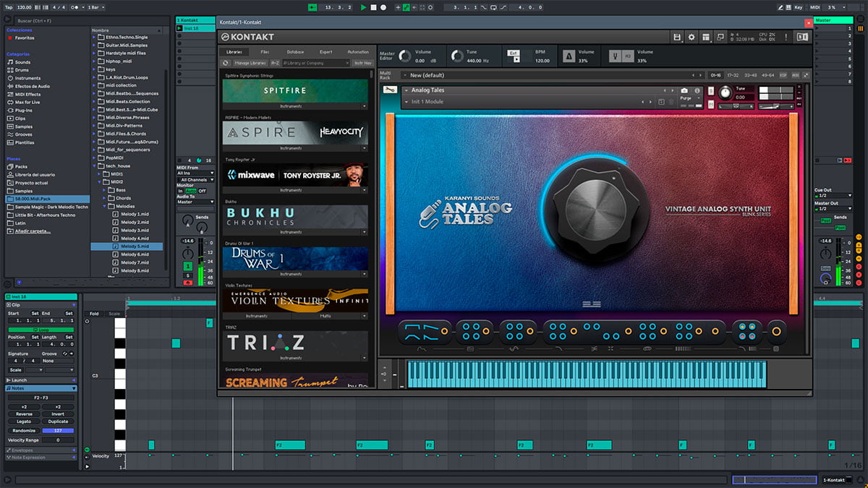Switch to Kontakt Expert tab
This screenshot has width=868, height=488.
click(326, 52)
